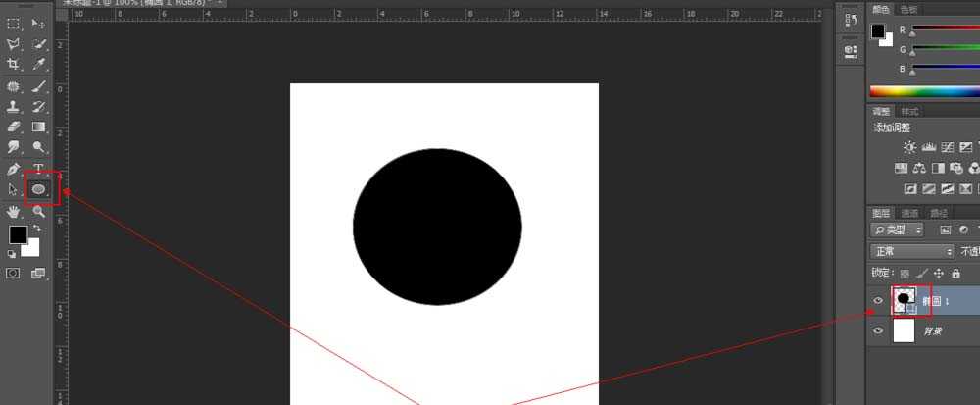Select the Rectangular Marquee tool

(x=14, y=23)
